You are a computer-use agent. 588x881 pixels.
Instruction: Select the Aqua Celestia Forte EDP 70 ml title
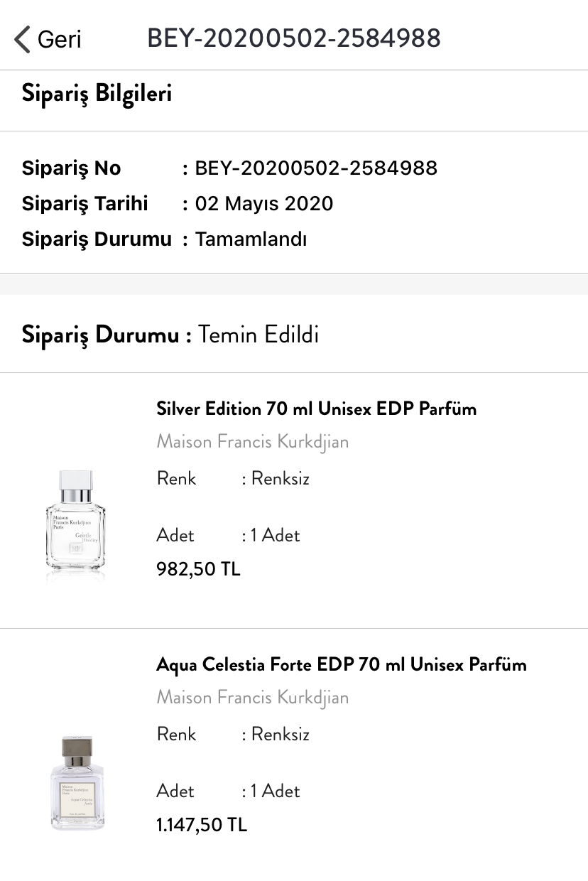tap(342, 664)
